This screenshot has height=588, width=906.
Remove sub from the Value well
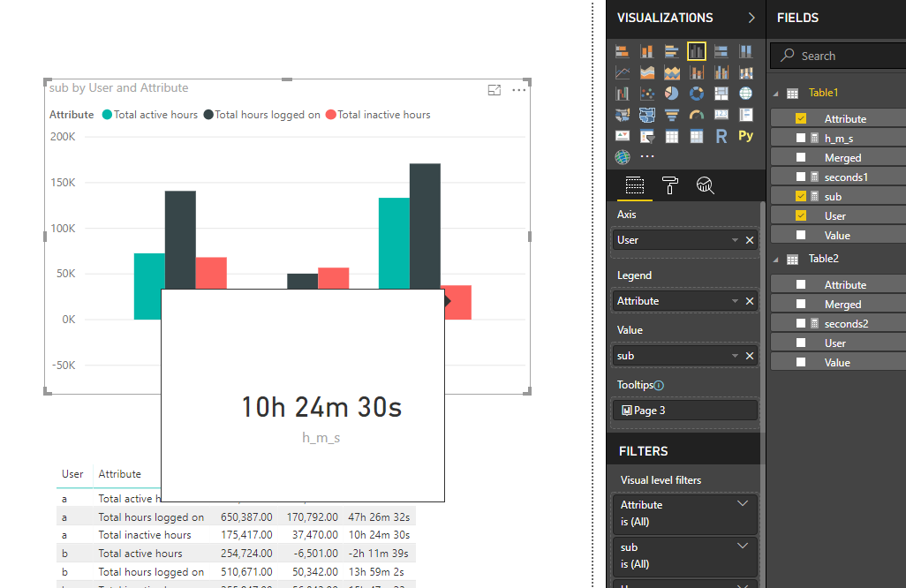click(750, 356)
